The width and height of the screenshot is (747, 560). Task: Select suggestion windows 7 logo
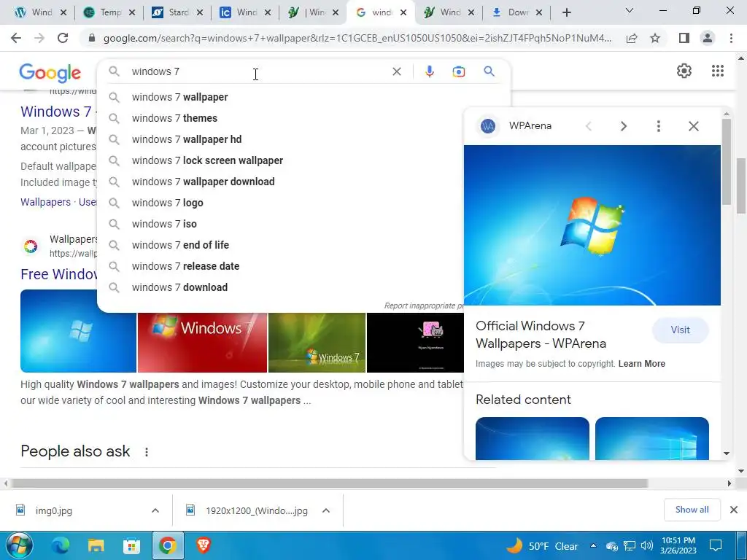click(281, 203)
